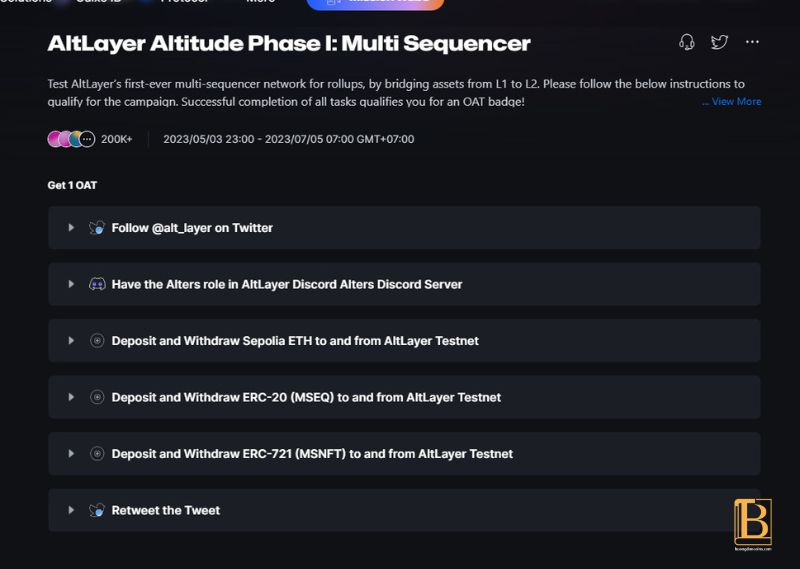Click the orange B book logo
Viewport: 800px width, 569px height.
(x=753, y=525)
